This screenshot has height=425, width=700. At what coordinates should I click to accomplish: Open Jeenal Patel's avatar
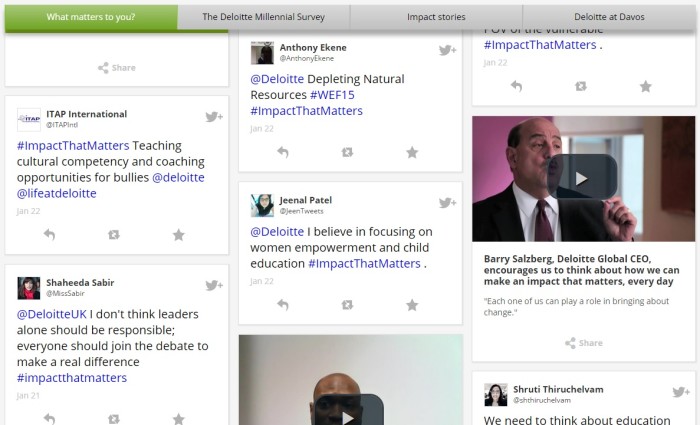click(x=262, y=205)
